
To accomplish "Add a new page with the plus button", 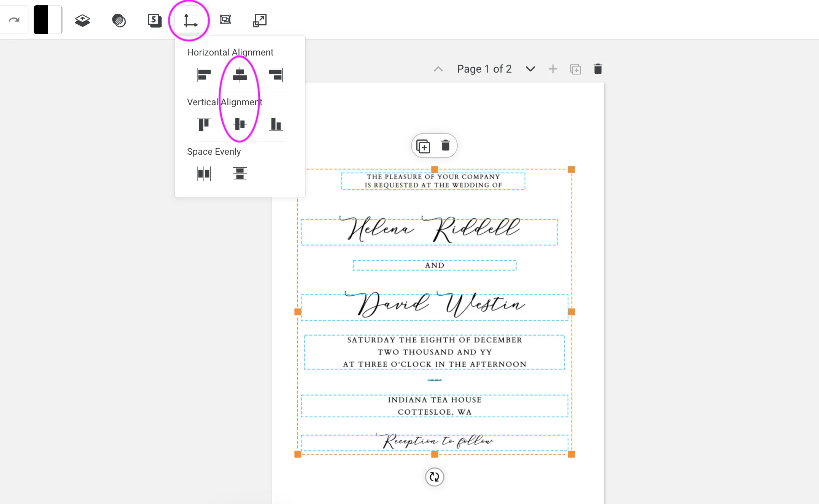I will (553, 69).
